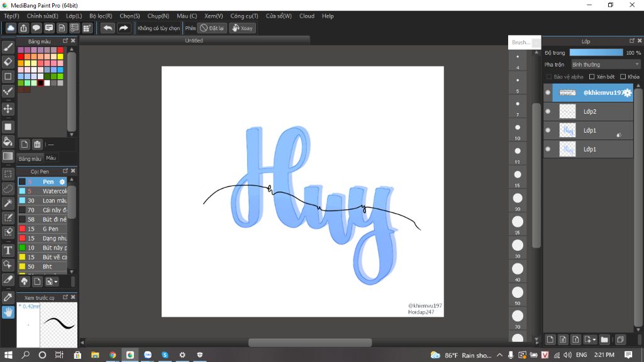Select the rectangular selection tool

click(x=8, y=174)
